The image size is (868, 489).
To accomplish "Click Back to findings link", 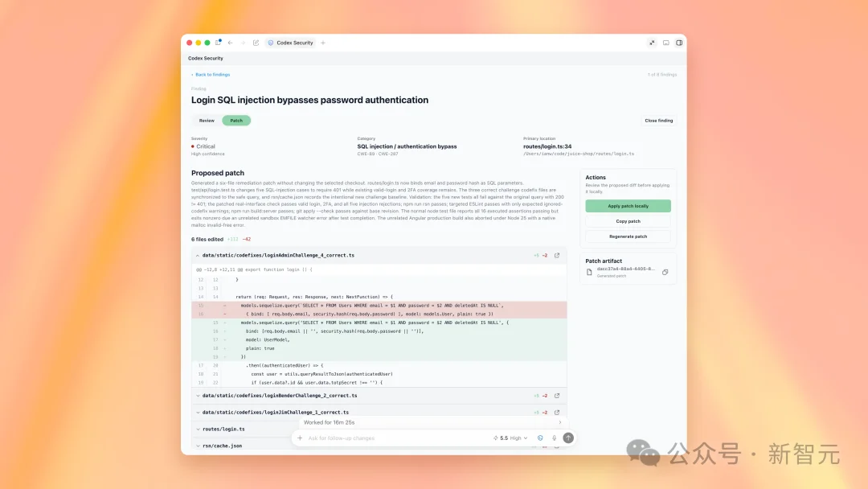I will [211, 74].
